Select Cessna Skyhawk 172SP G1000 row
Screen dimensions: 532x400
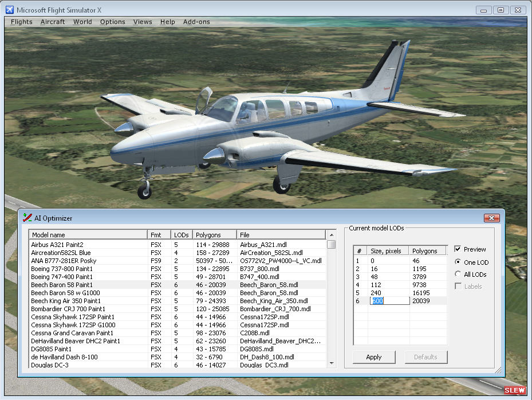(178, 325)
